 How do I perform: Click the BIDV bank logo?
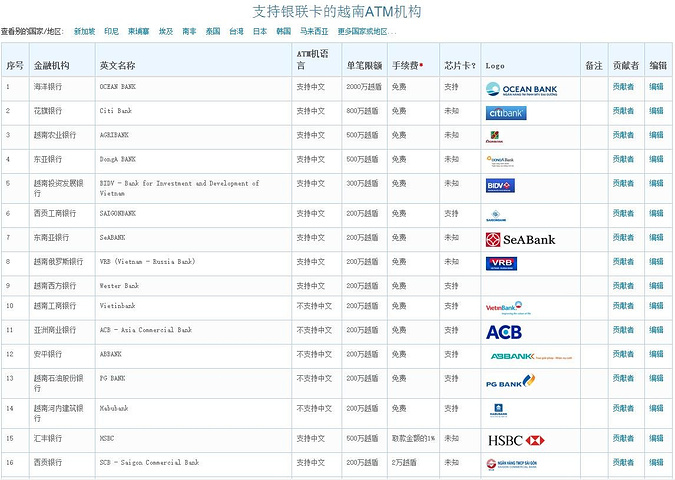(500, 185)
